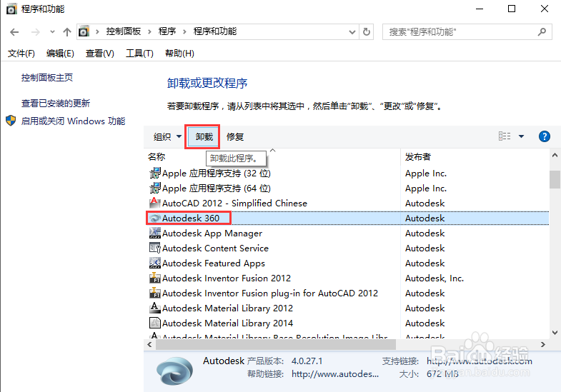
Task: Open 启用或关闭 Windows 功能 link
Action: point(74,121)
